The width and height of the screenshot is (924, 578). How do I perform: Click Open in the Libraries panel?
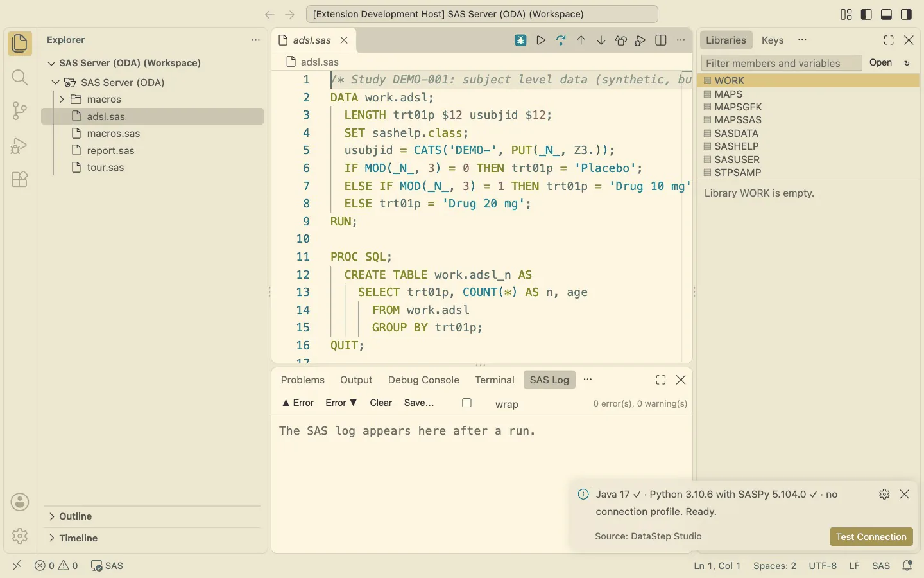880,62
